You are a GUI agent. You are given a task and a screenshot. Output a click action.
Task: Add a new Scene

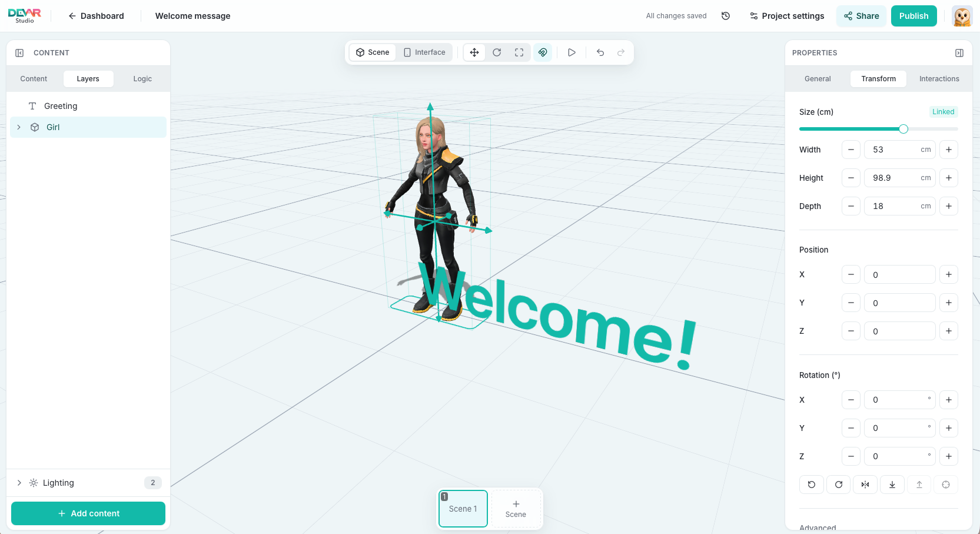point(516,509)
